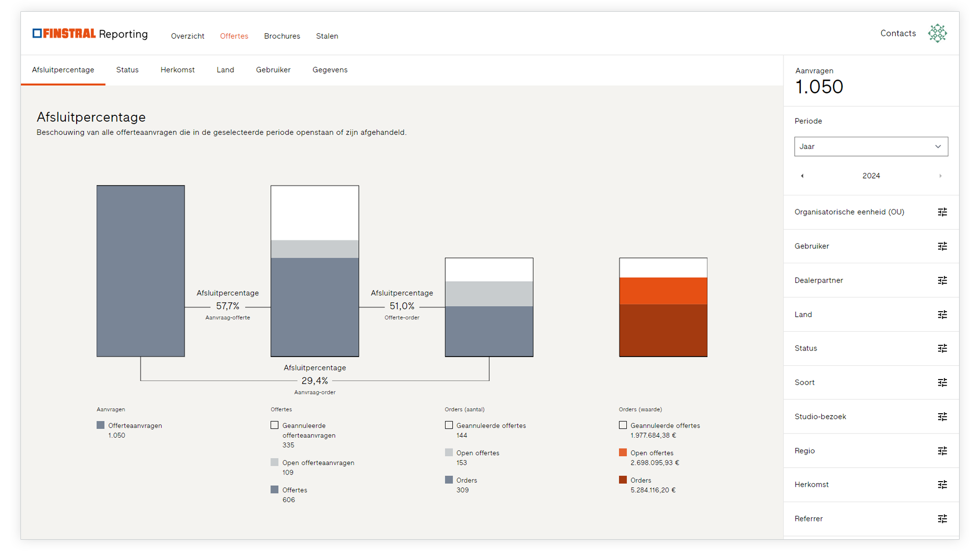This screenshot has width=980, height=551.
Task: Click Geannuleerde offertes 1.977.684,38 € legend swatch
Action: click(623, 425)
